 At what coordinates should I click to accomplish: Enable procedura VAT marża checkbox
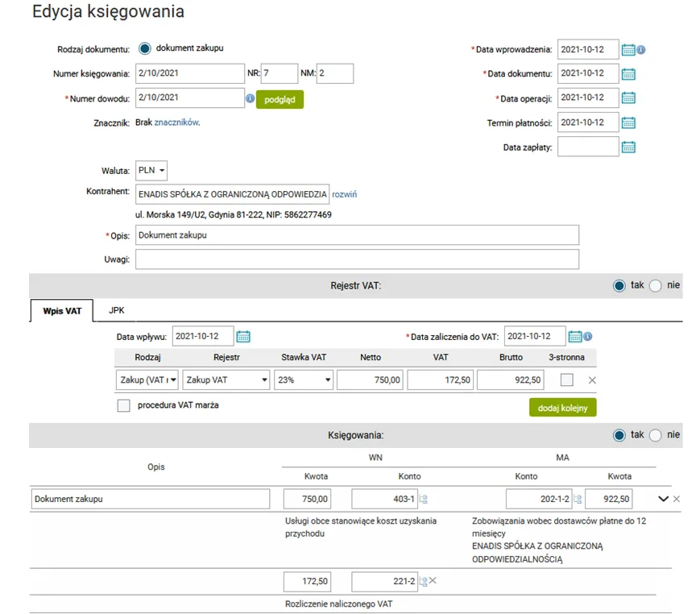pos(123,406)
